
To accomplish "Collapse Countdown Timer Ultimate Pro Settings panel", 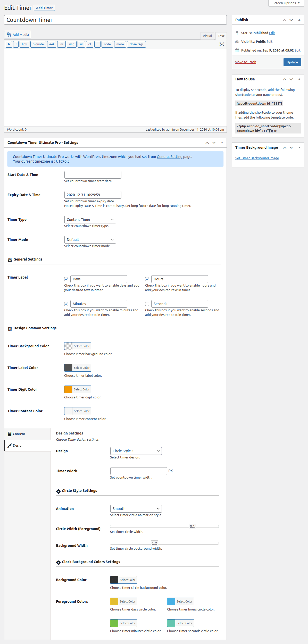I will pos(222,143).
